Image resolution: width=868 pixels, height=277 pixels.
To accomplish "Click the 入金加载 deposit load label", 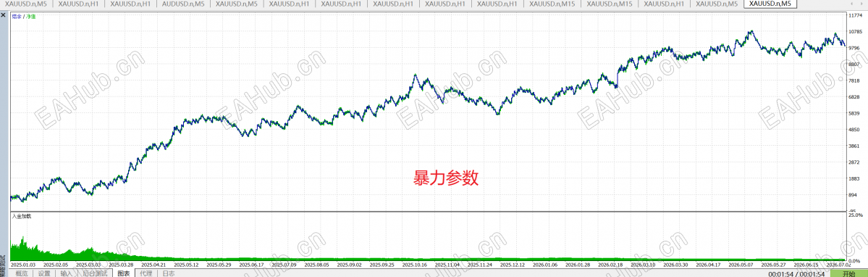I will (22, 216).
